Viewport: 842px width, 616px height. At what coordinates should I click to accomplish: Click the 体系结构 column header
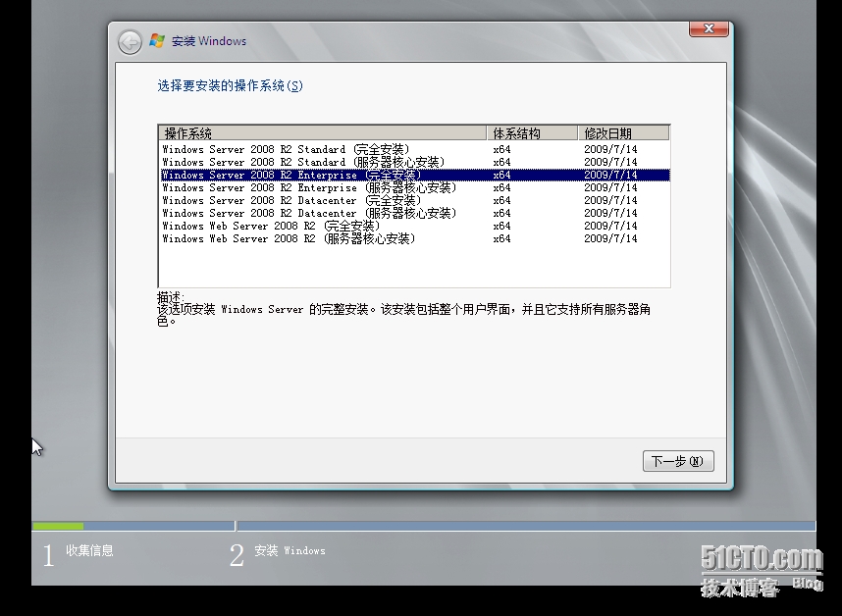(x=532, y=133)
